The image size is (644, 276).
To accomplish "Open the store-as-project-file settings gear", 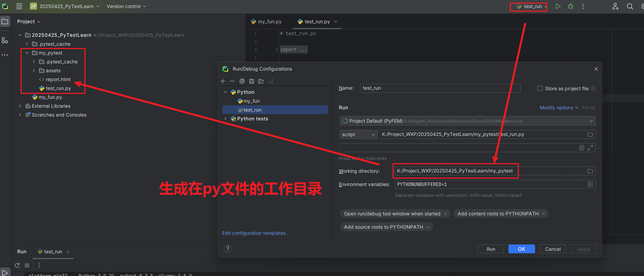I will pos(593,88).
